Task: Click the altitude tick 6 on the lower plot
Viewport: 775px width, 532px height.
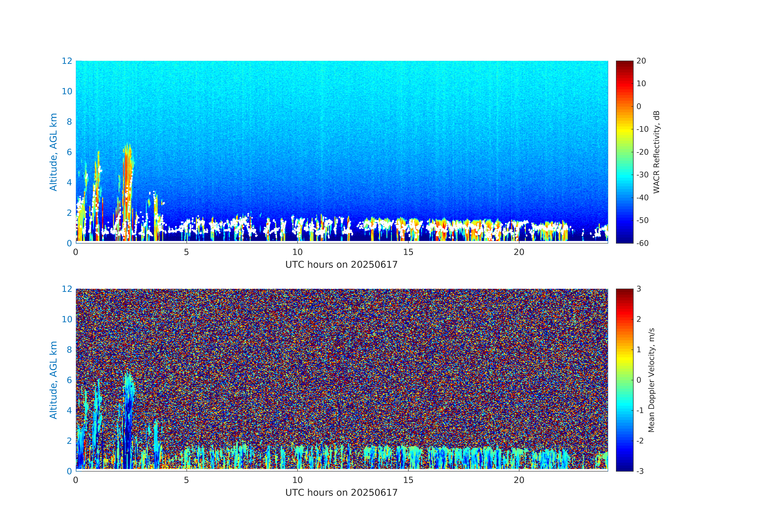Action: (x=69, y=380)
